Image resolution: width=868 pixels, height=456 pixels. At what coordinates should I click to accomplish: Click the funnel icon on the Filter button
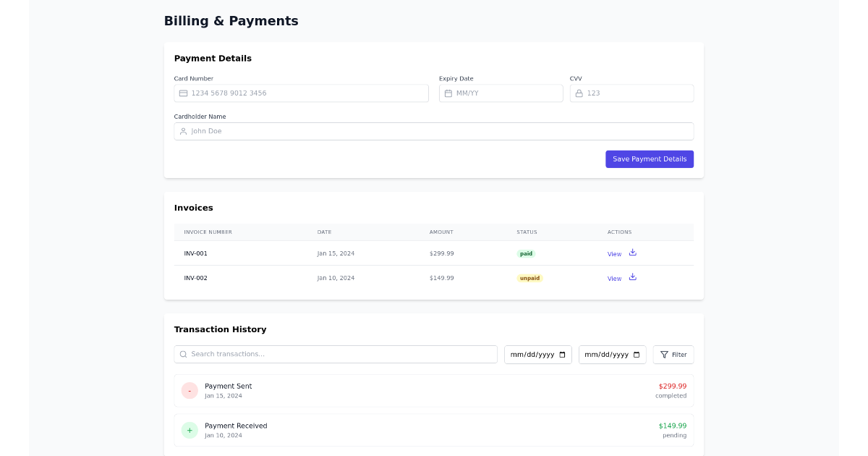tap(663, 354)
